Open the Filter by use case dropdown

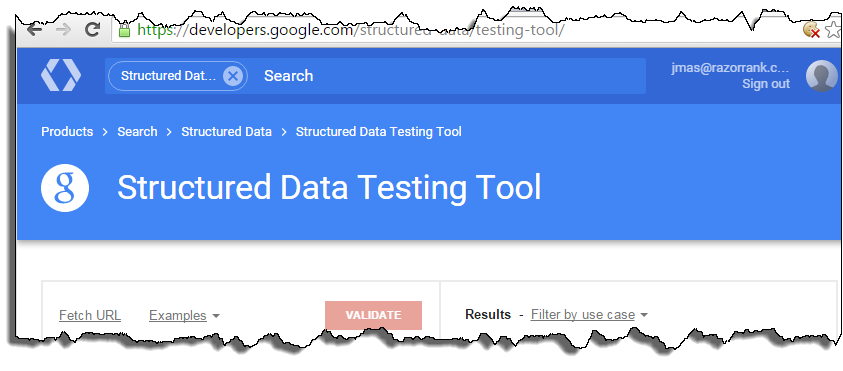tap(589, 315)
